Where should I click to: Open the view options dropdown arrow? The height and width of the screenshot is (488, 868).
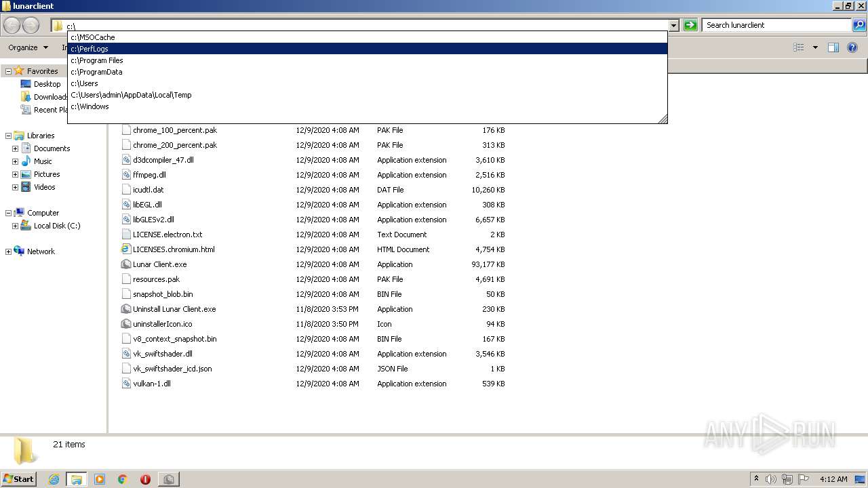coord(815,47)
